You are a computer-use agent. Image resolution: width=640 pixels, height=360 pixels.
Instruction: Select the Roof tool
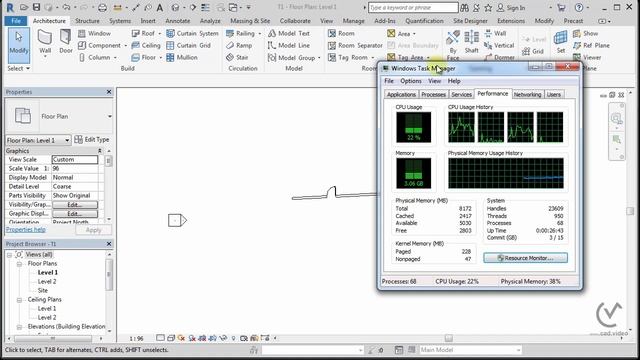coord(146,33)
